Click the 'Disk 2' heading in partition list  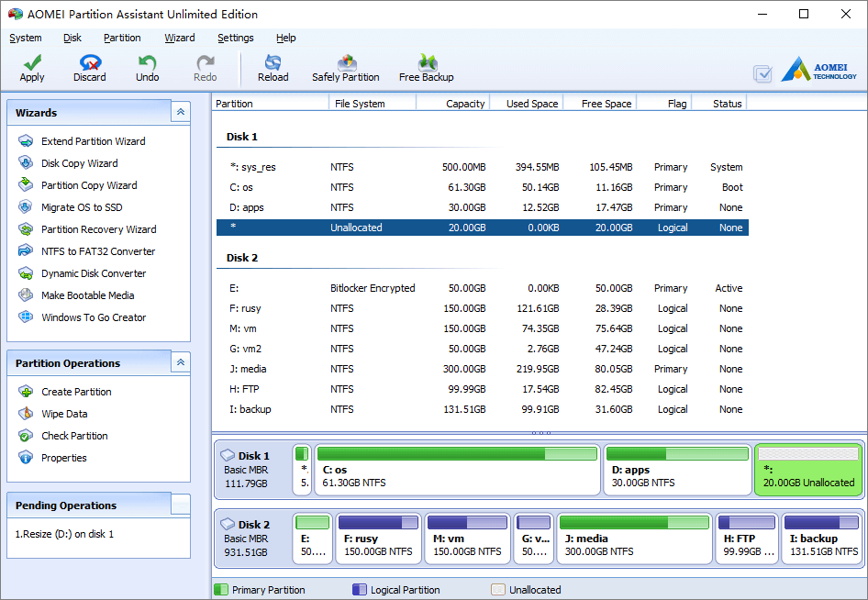tap(242, 258)
